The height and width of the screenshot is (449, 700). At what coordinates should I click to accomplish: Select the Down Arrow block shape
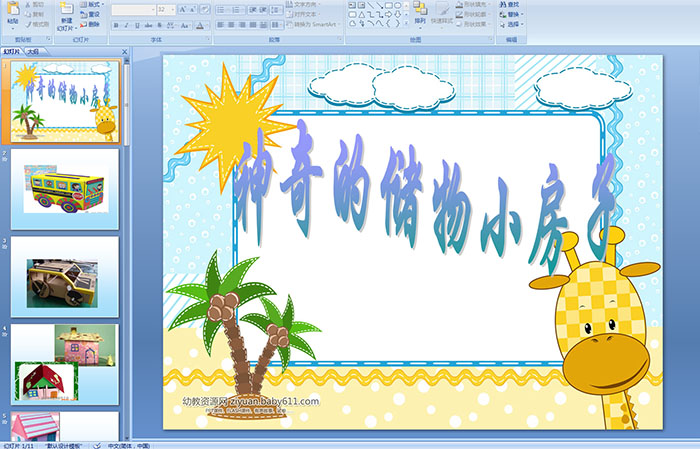point(398,15)
